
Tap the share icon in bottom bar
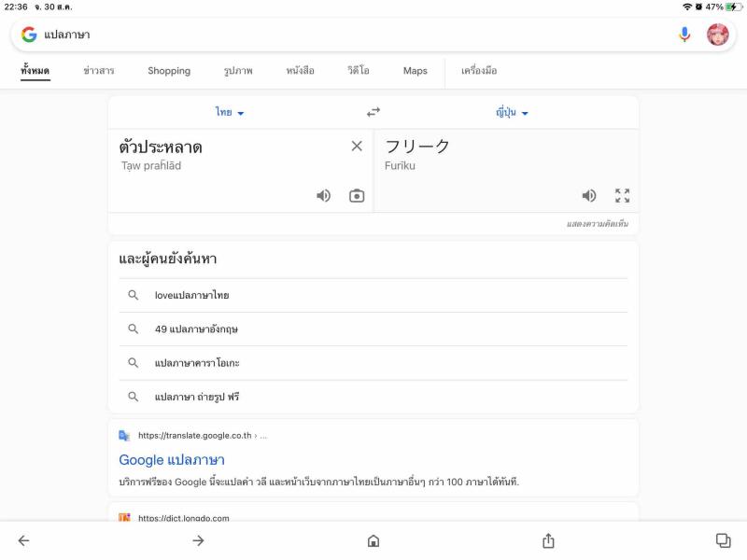pos(548,540)
